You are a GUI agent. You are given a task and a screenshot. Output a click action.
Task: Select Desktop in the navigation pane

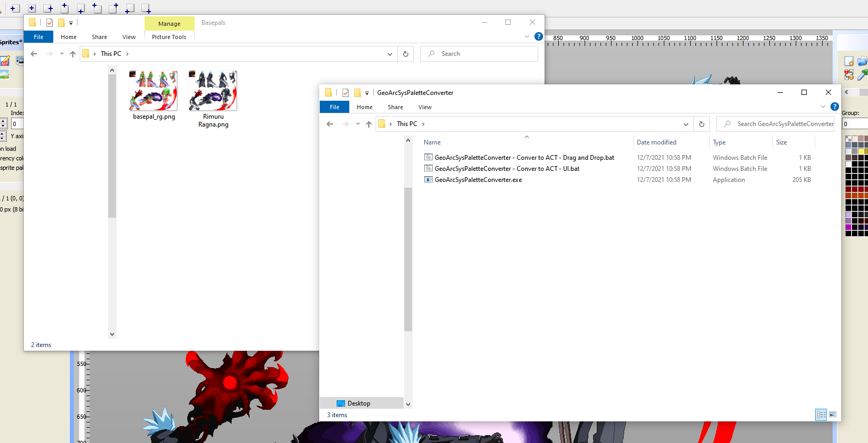click(x=362, y=403)
